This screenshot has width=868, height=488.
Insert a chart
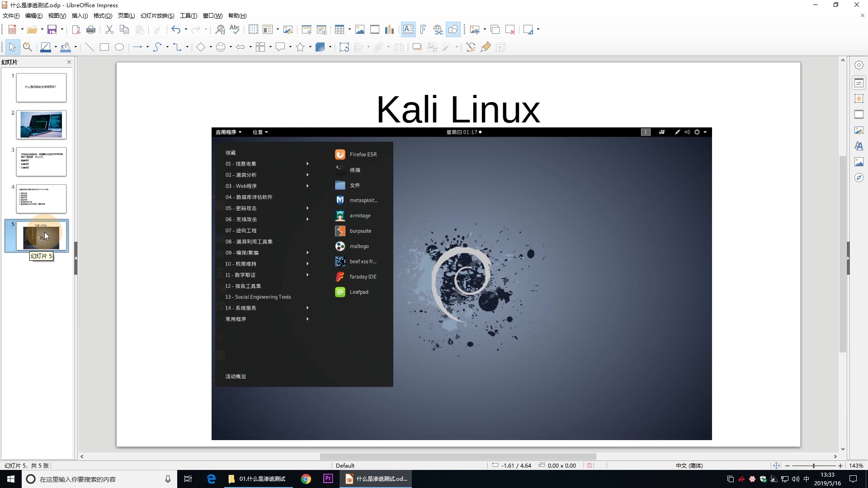point(389,29)
